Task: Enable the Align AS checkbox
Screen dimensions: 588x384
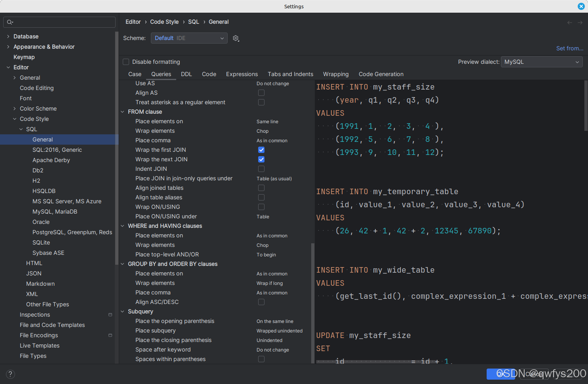Action: click(x=261, y=93)
